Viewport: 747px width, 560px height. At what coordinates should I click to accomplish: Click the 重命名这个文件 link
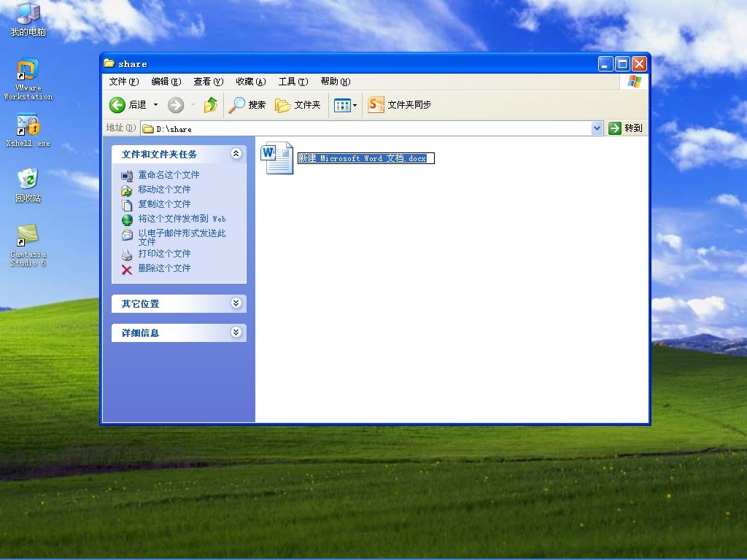click(x=169, y=175)
